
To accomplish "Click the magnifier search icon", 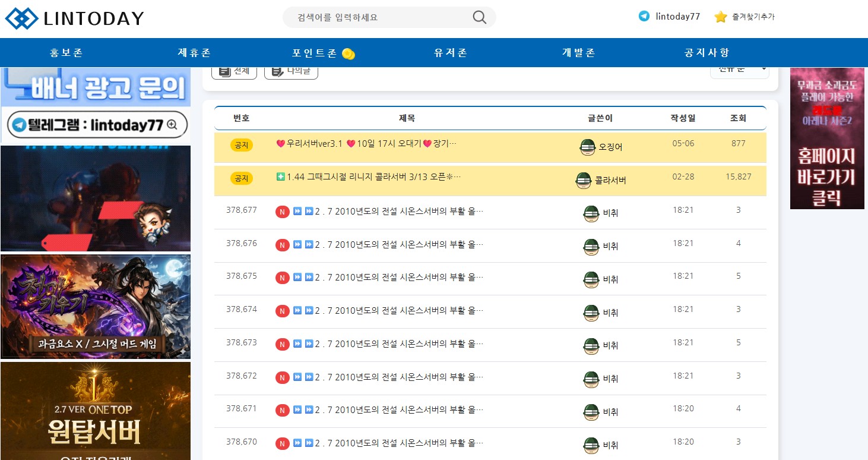I will point(480,17).
